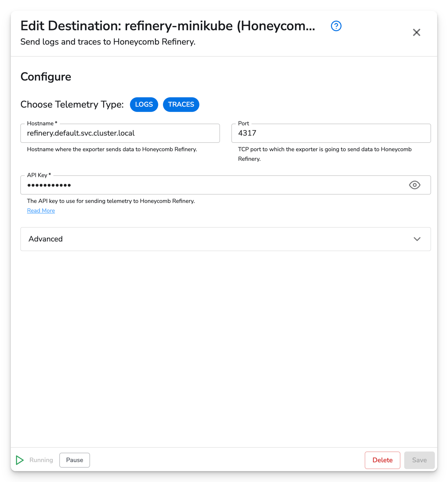This screenshot has width=448, height=482.
Task: Expand the Advanced section
Action: click(x=226, y=239)
